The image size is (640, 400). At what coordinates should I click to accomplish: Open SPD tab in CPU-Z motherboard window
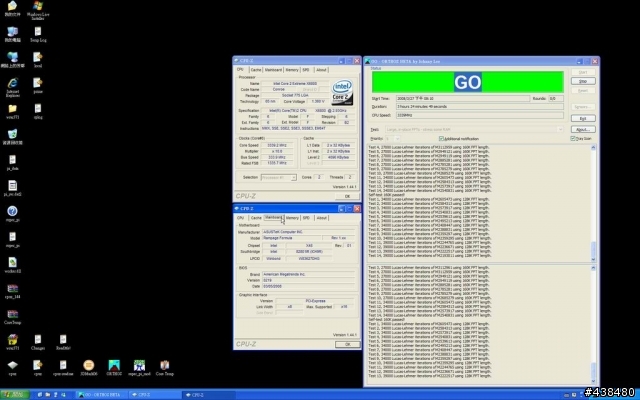[307, 218]
